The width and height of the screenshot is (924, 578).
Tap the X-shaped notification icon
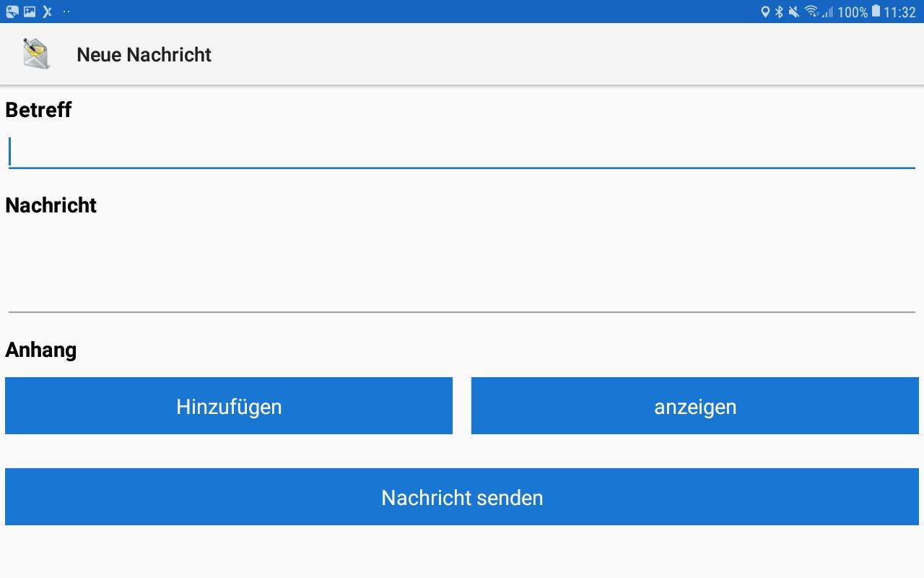click(48, 12)
